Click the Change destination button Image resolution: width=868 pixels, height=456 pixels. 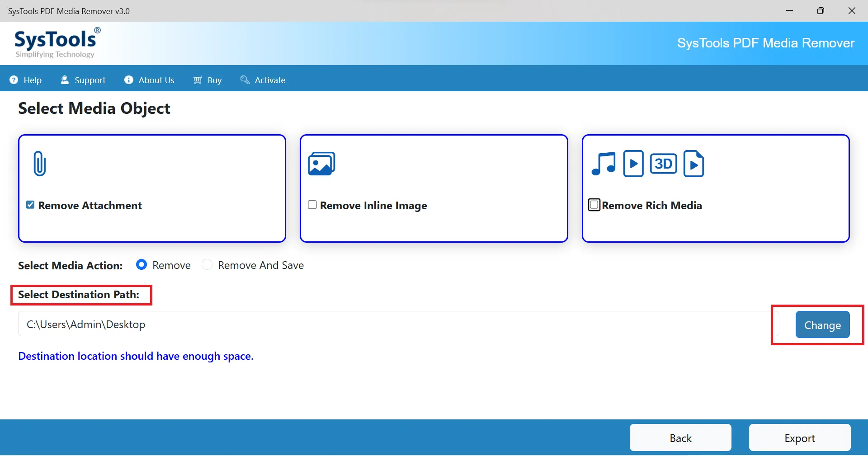(x=822, y=325)
